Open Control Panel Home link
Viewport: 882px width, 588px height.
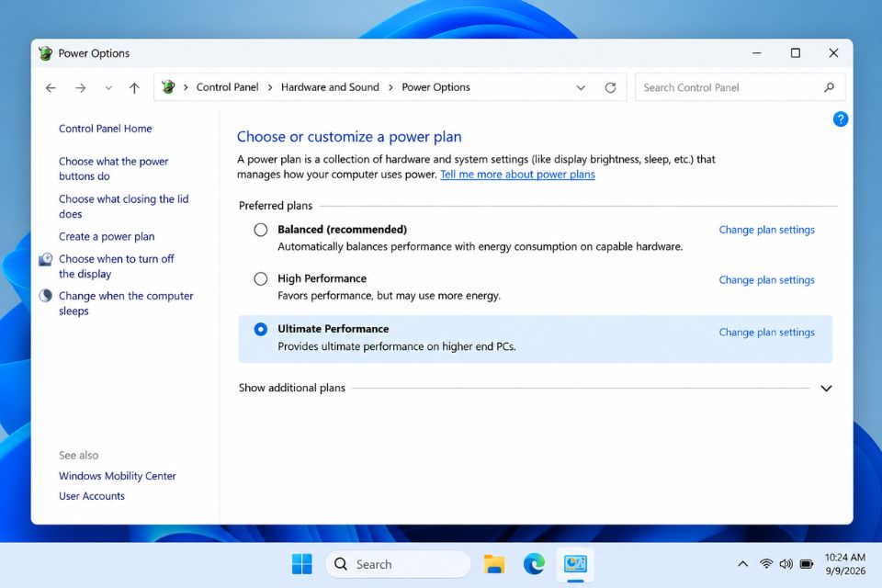105,129
